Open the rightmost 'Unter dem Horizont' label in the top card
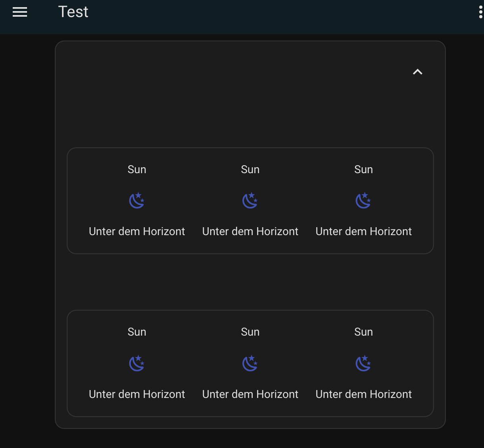The image size is (484, 448). tap(363, 231)
